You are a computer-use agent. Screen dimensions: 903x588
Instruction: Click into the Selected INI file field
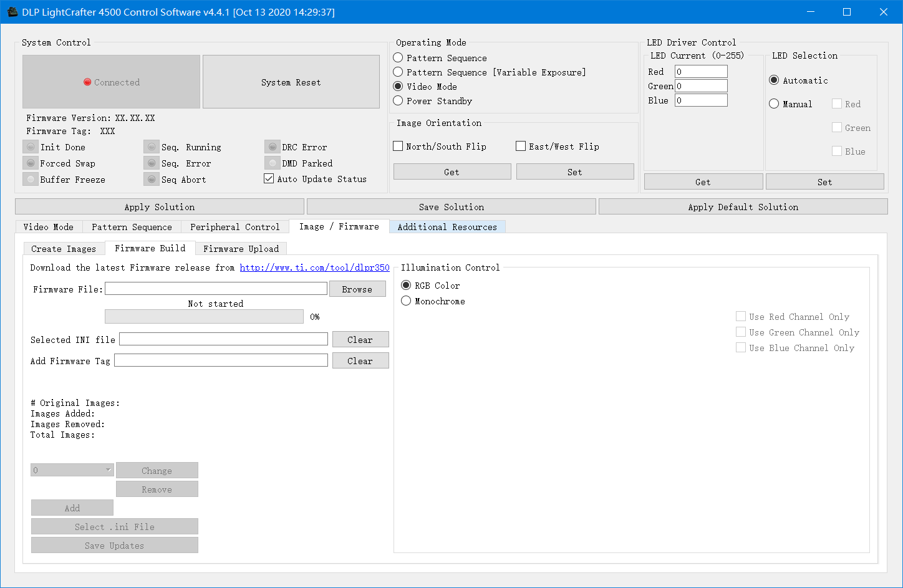(x=223, y=339)
